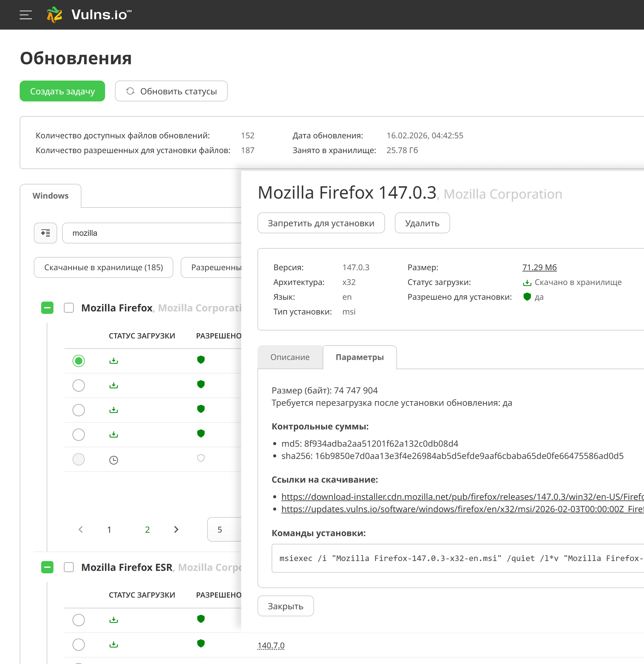Collapse the Mozilla Firefox ESR group

click(47, 567)
